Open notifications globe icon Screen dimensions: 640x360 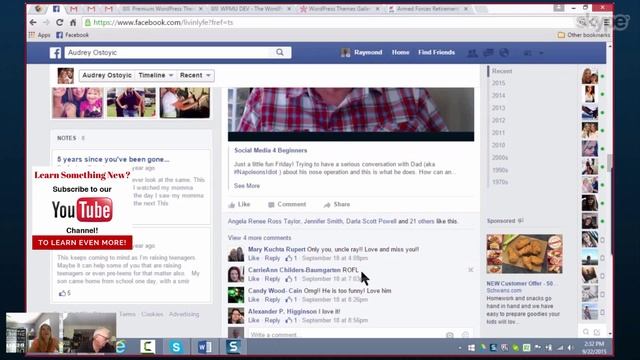(504, 53)
